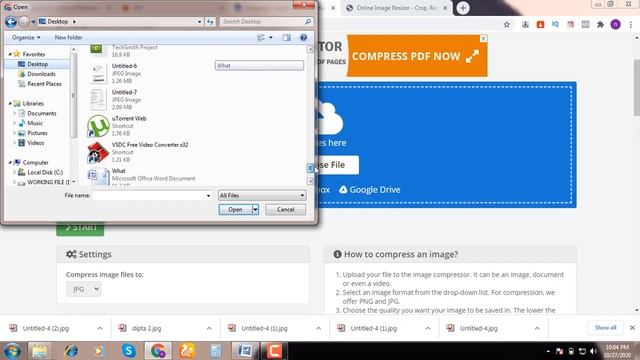Select Recent Places in navigation pane
The height and width of the screenshot is (360, 640).
click(x=44, y=84)
